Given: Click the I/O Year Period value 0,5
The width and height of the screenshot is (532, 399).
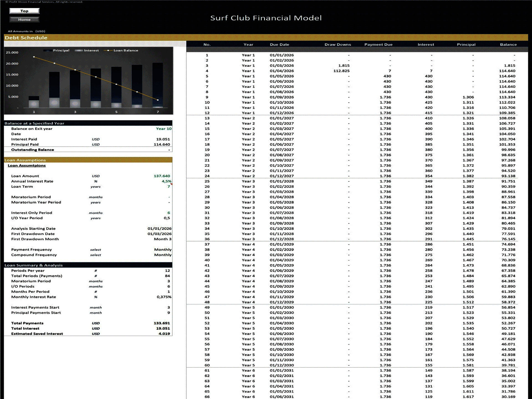Looking at the screenshot, I should (x=167, y=218).
